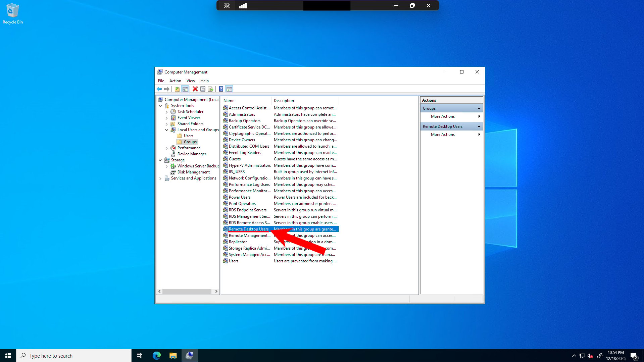Image resolution: width=644 pixels, height=362 pixels.
Task: Open the View menu
Action: coord(191,81)
